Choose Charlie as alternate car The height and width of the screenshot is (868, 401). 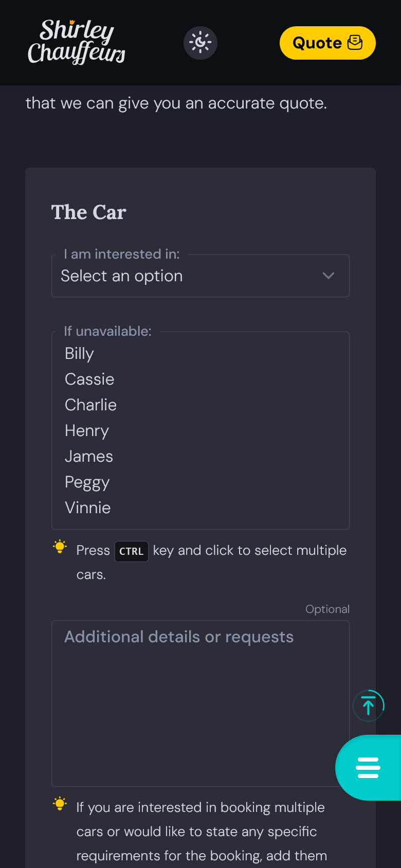pyautogui.click(x=91, y=405)
